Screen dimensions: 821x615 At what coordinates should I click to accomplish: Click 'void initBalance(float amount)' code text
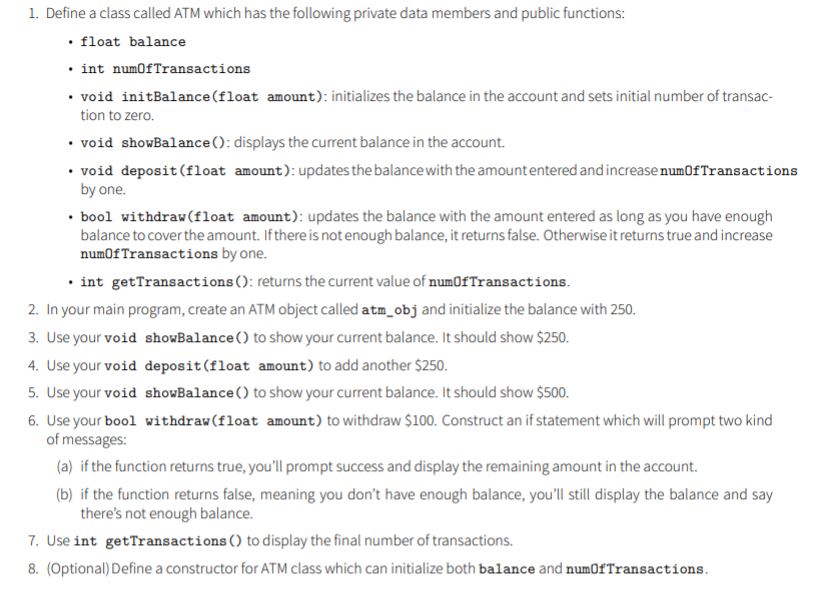coord(202,97)
